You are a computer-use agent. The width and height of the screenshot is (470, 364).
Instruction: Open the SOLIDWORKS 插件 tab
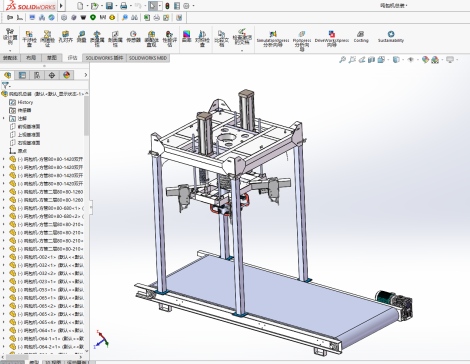pos(104,58)
